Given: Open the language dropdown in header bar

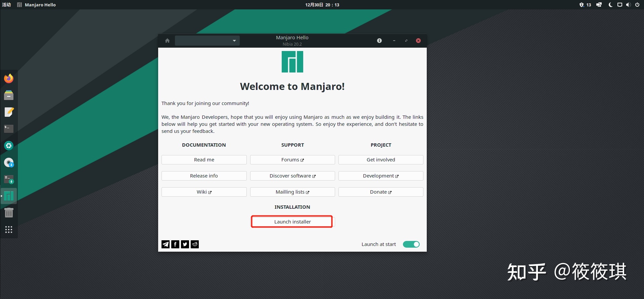Looking at the screenshot, I should point(207,41).
